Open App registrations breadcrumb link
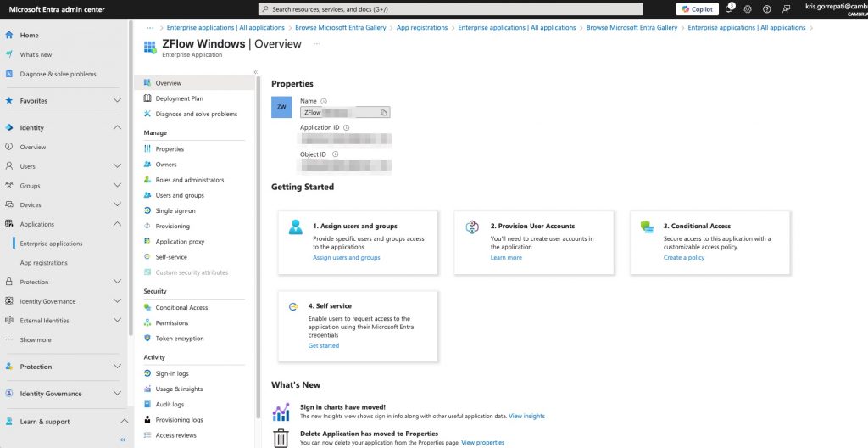 422,27
